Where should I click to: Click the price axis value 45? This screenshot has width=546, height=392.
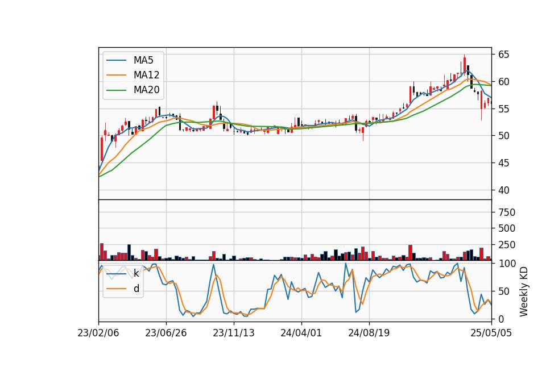[x=503, y=163]
